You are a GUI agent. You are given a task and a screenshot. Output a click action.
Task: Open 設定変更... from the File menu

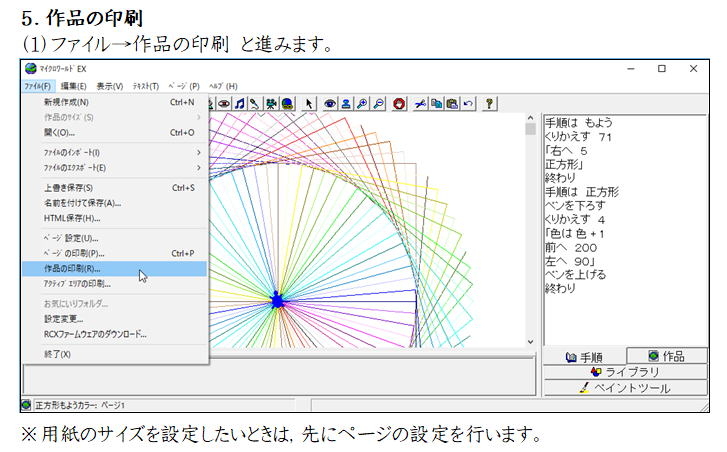pyautogui.click(x=115, y=319)
